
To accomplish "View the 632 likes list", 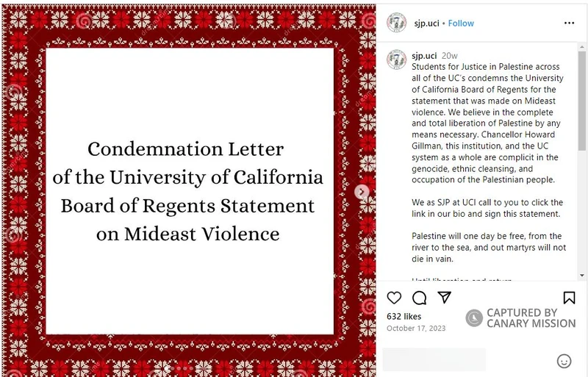I will coord(404,317).
